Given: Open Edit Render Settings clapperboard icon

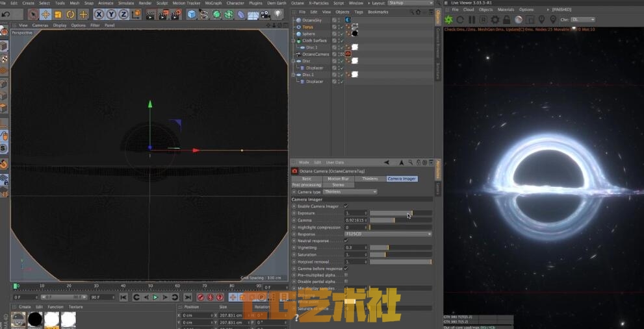Looking at the screenshot, I should point(176,15).
